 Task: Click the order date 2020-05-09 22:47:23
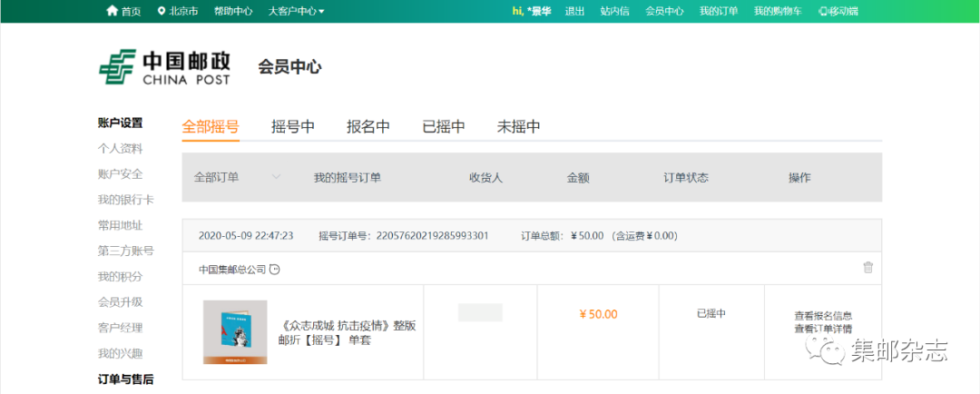point(246,236)
